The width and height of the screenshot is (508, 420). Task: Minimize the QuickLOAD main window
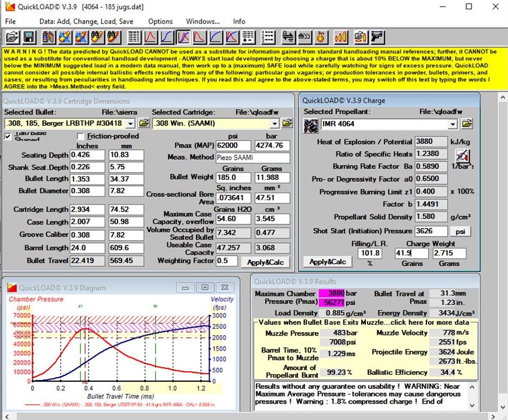click(x=443, y=6)
